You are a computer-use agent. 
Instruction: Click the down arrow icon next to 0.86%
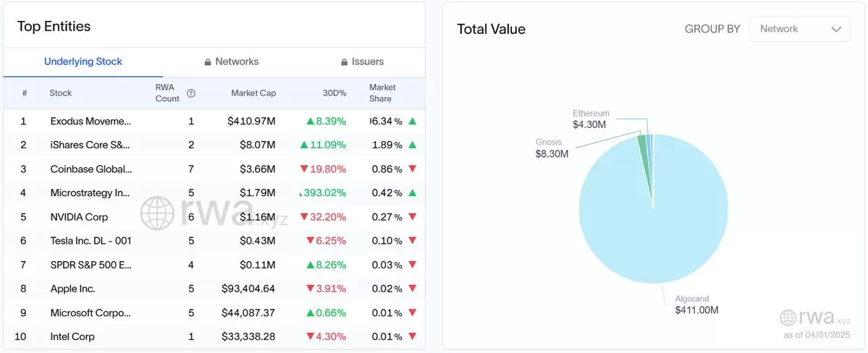(x=412, y=169)
